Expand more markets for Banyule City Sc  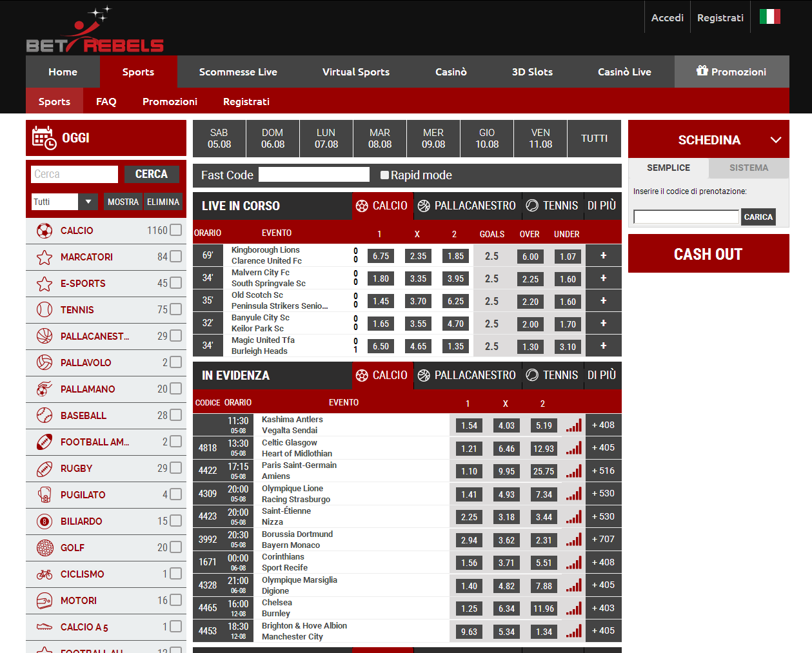coord(604,323)
